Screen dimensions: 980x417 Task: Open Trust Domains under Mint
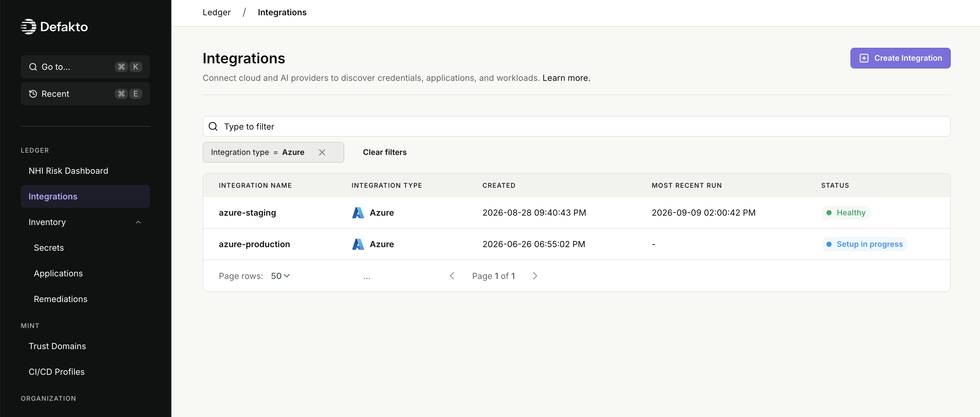point(57,346)
